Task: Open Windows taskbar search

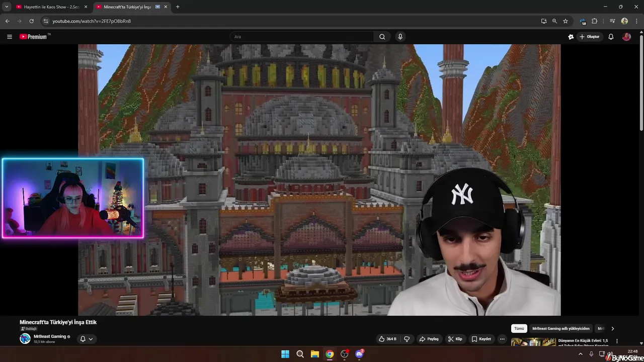Action: (x=300, y=354)
